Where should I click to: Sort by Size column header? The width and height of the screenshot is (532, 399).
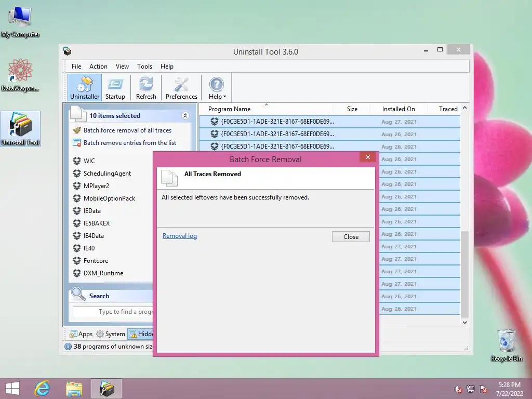click(x=352, y=109)
